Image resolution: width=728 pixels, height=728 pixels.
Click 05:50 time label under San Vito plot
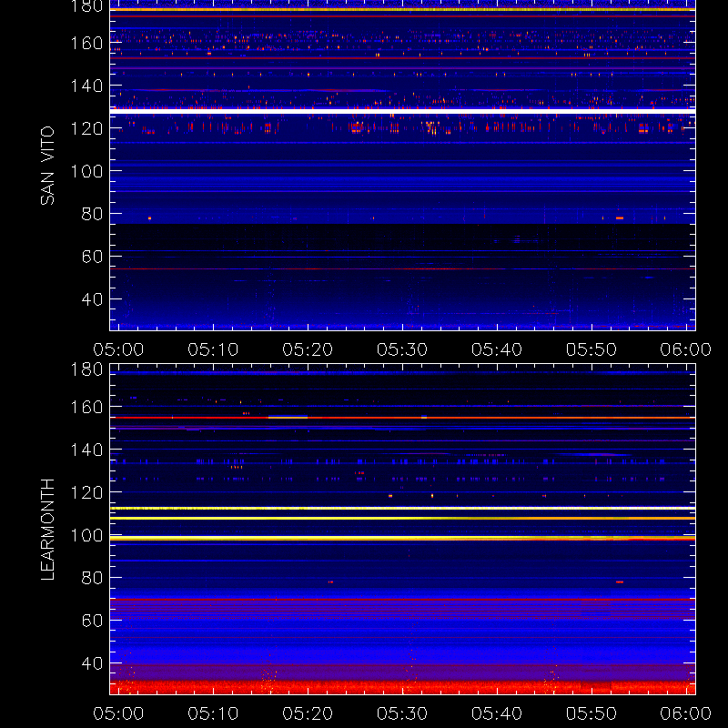[591, 349]
